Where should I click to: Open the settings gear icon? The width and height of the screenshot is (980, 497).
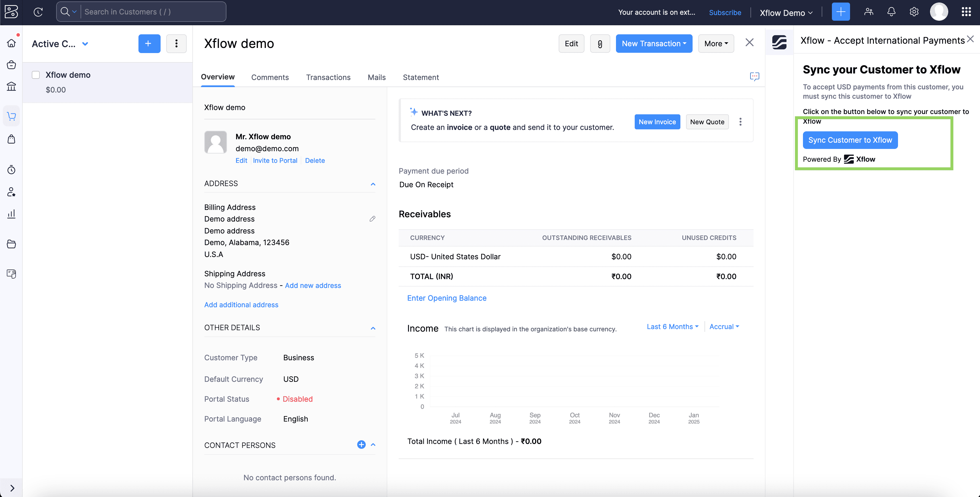pyautogui.click(x=914, y=12)
